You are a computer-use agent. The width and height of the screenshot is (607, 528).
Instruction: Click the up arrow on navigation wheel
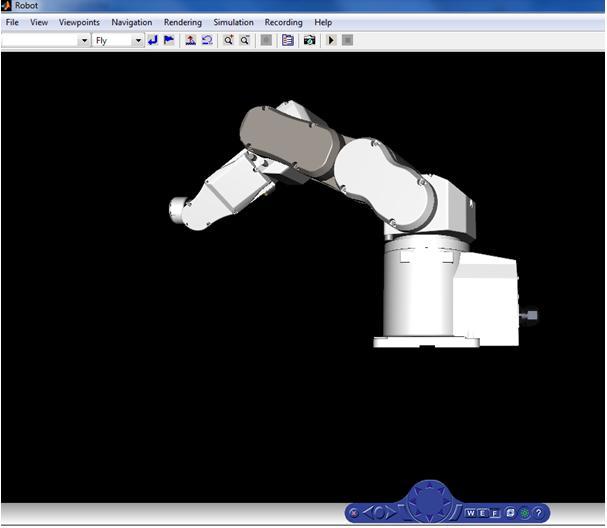coord(430,486)
